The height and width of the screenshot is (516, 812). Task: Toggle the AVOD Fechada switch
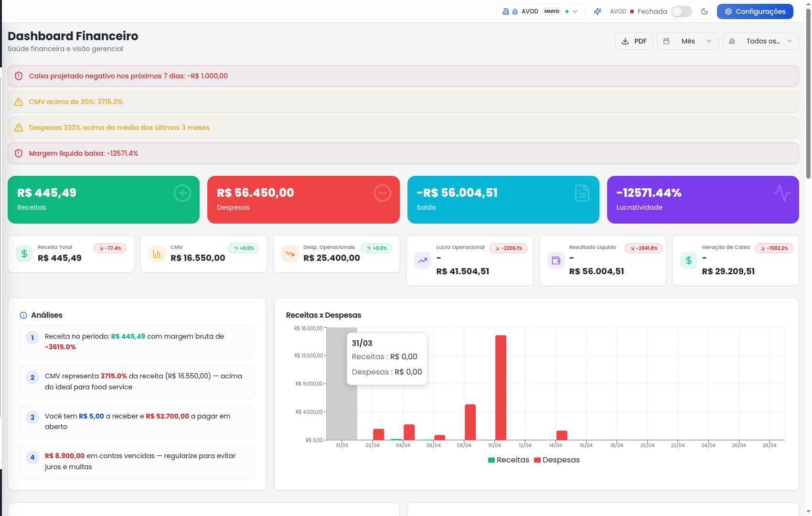682,11
